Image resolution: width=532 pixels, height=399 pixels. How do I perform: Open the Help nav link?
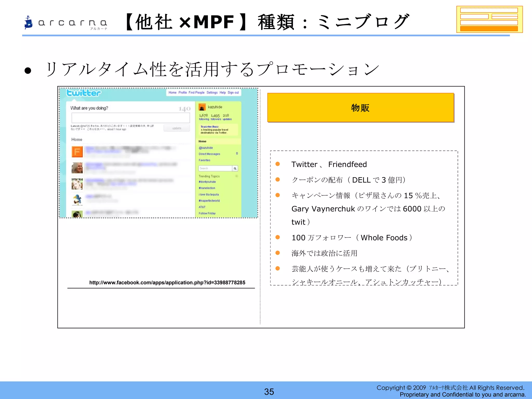[x=223, y=92]
